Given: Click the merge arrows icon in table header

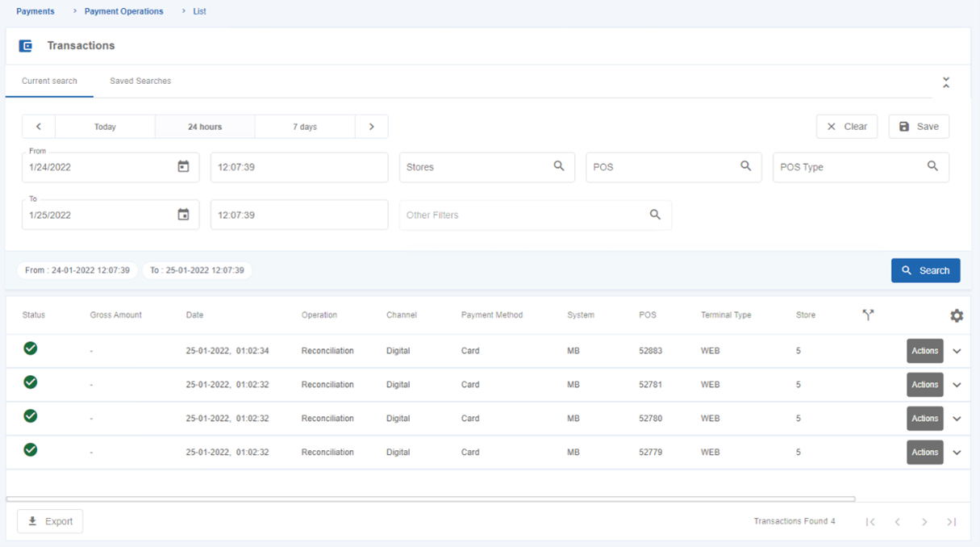Looking at the screenshot, I should tap(868, 315).
